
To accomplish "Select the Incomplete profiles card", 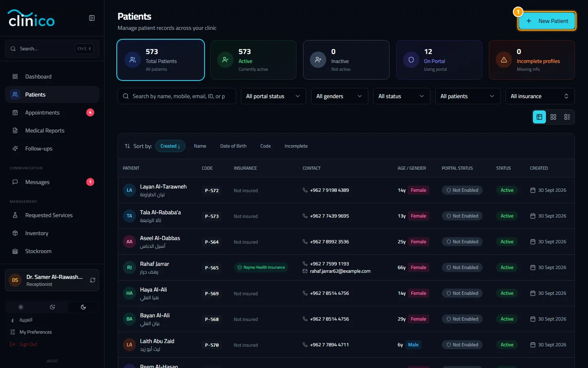I will [532, 60].
